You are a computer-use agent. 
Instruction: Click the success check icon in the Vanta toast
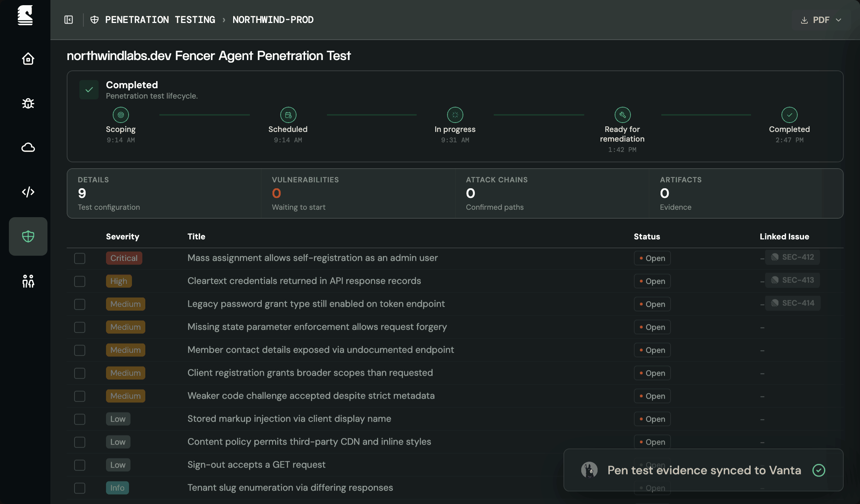pyautogui.click(x=819, y=470)
